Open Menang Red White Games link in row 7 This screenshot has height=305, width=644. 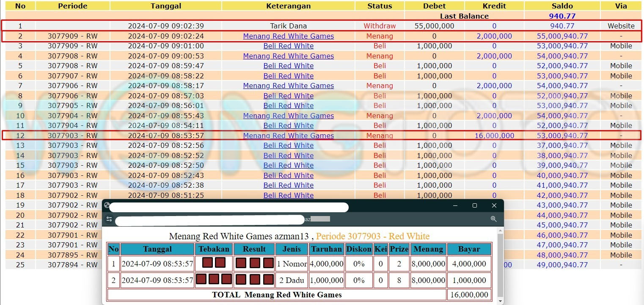pos(288,86)
